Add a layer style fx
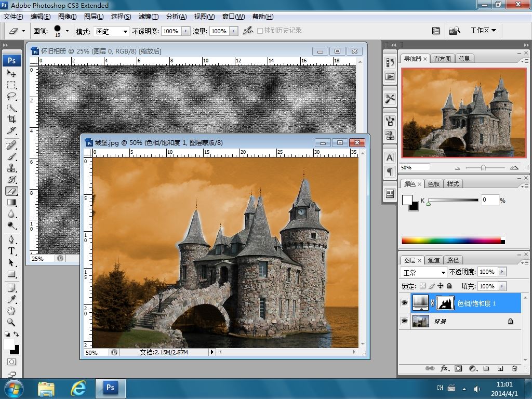 coord(445,368)
